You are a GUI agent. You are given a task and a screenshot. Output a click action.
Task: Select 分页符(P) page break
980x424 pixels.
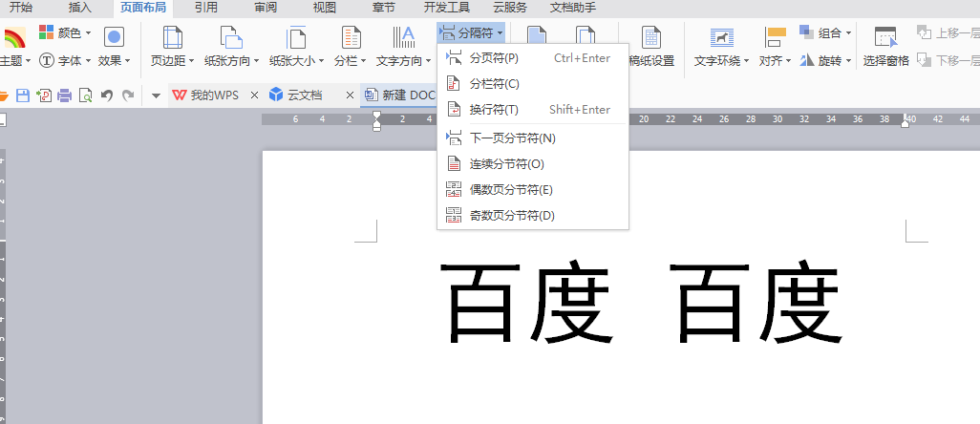click(x=533, y=58)
